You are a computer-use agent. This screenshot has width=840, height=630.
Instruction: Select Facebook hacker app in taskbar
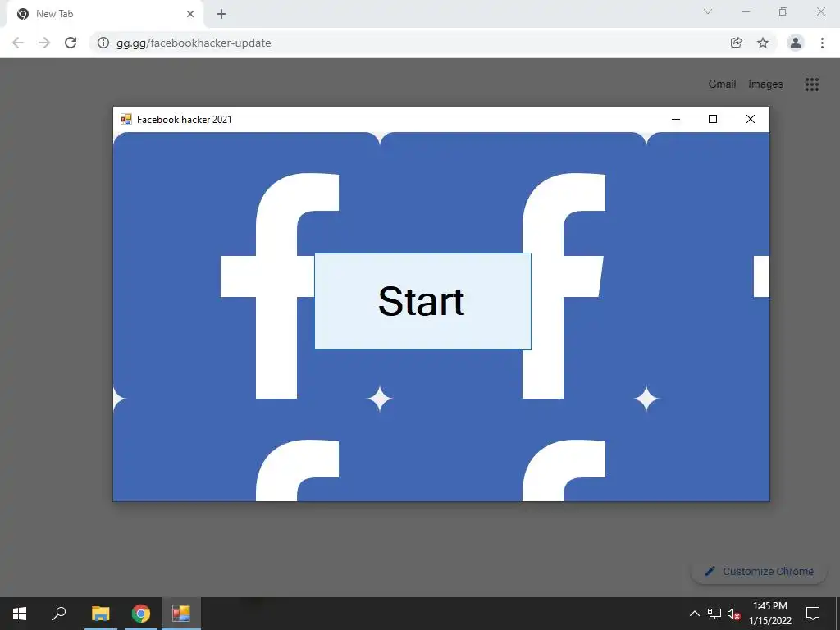(181, 614)
